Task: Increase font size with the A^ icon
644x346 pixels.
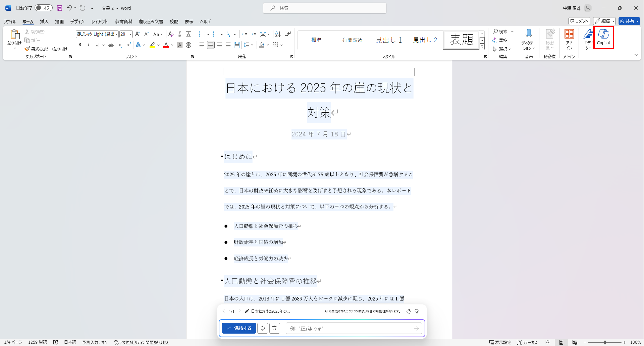Action: pos(137,34)
